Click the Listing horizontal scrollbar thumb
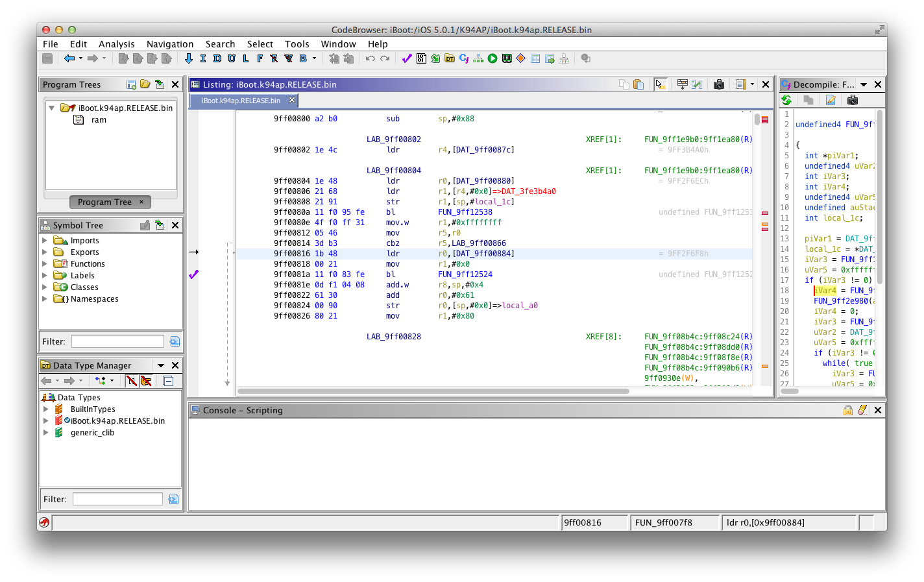Screen dimensions: 924x582 pos(433,391)
